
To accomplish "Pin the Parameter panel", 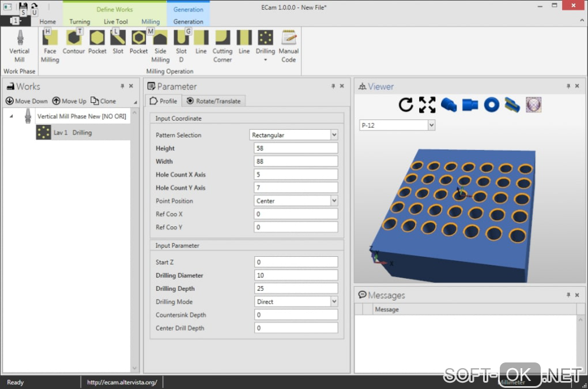I will (333, 86).
